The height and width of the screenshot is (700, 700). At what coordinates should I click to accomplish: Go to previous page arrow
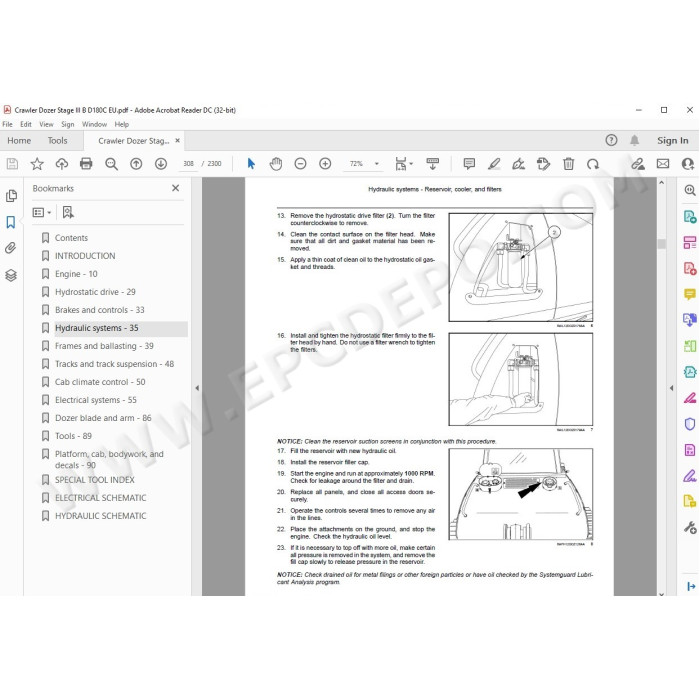136,164
